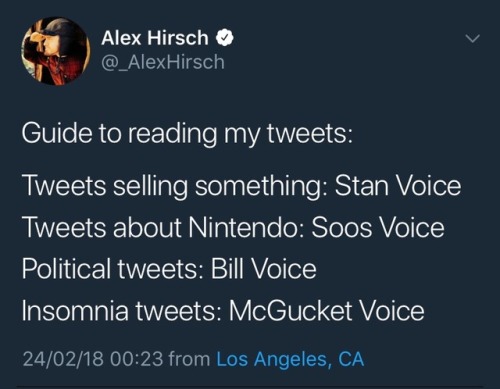Click the 24/02/18 00:23 timestamp
This screenshot has width=500, height=389.
click(93, 359)
